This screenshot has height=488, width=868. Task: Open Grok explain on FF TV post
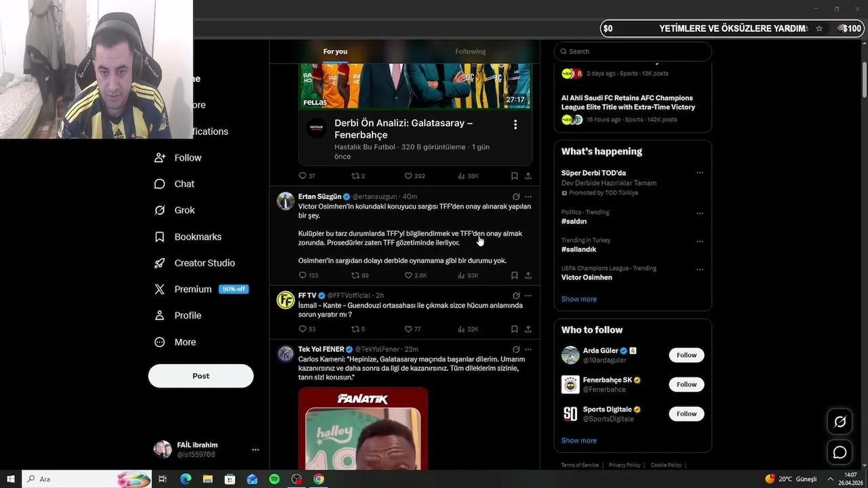pyautogui.click(x=516, y=296)
